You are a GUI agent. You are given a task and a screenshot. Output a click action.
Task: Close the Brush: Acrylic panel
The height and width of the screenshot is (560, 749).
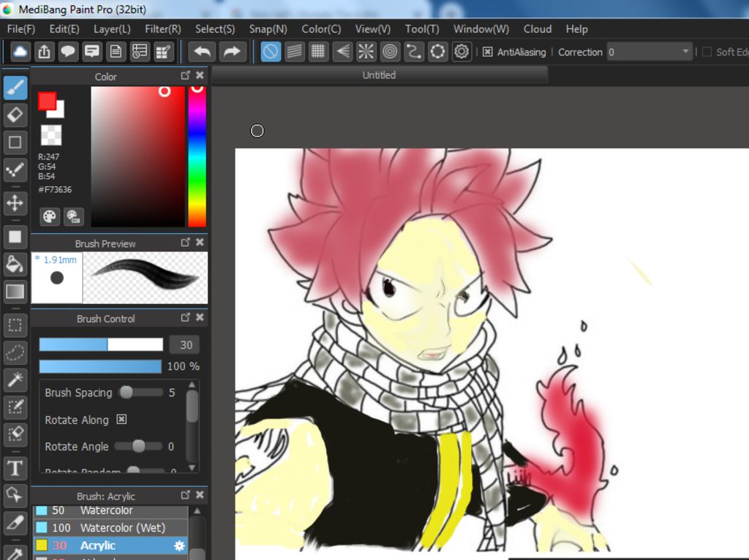point(200,495)
